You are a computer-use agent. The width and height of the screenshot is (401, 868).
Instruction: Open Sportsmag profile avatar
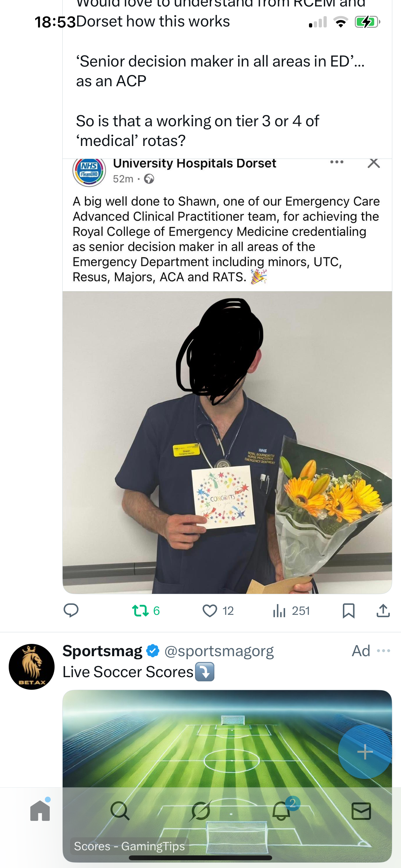click(x=31, y=667)
